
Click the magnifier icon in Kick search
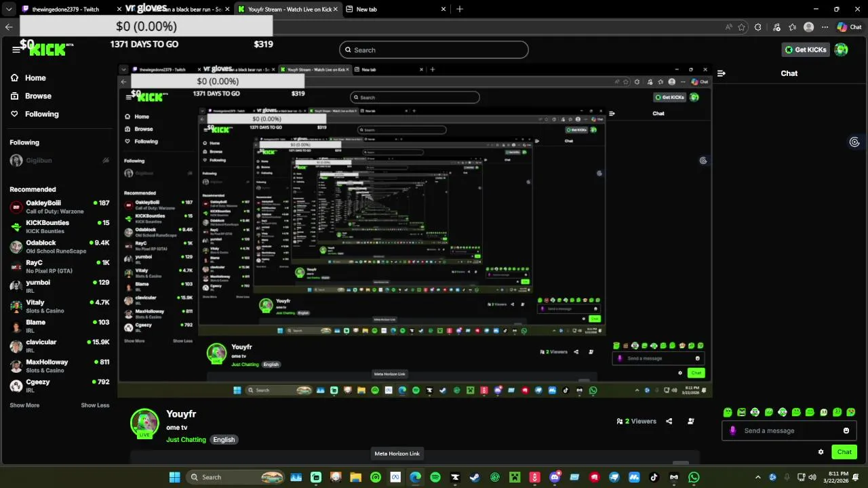(348, 49)
